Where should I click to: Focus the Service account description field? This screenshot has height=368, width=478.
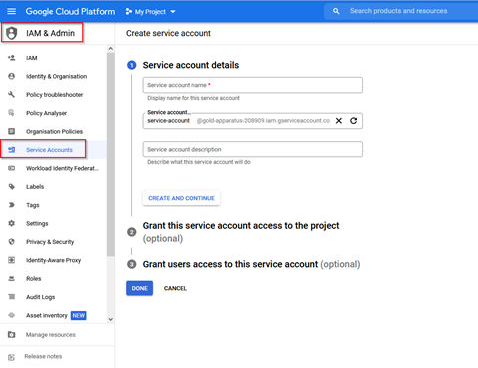[253, 149]
